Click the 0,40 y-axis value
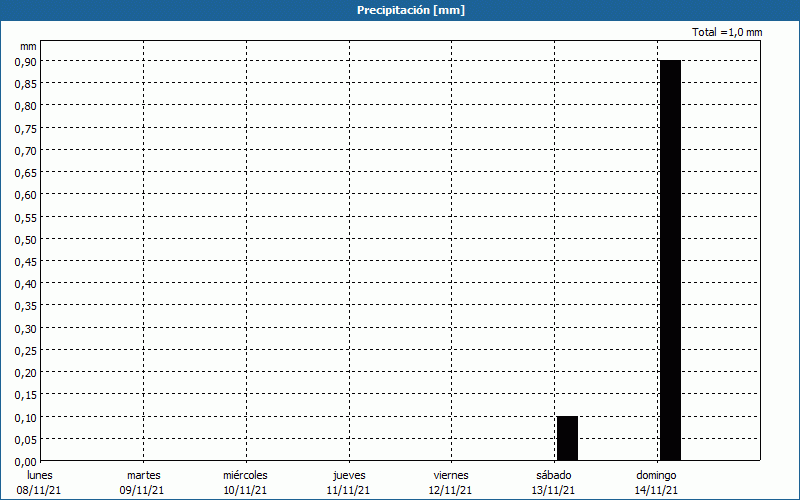Viewport: 800px width, 500px height. click(26, 284)
